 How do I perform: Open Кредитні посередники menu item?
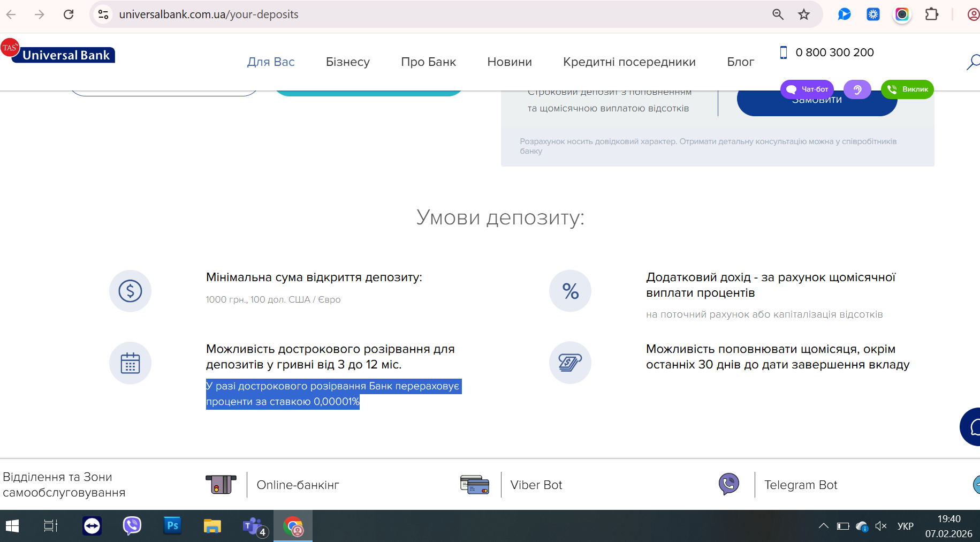[629, 62]
